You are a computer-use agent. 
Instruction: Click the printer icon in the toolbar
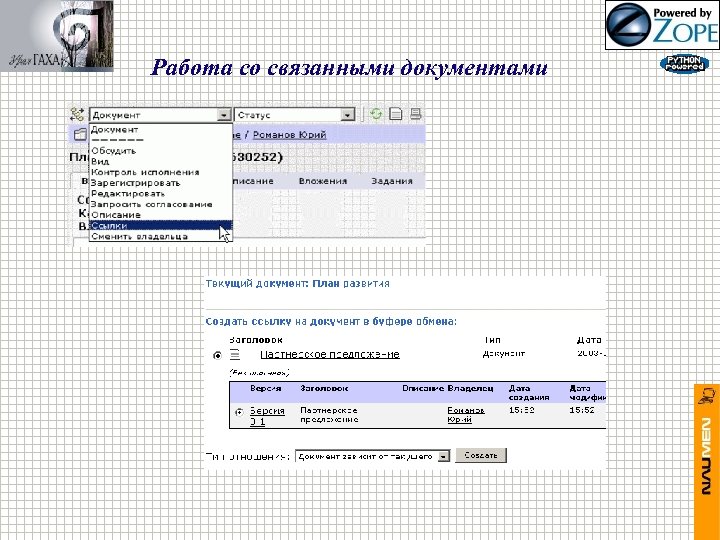click(x=416, y=113)
